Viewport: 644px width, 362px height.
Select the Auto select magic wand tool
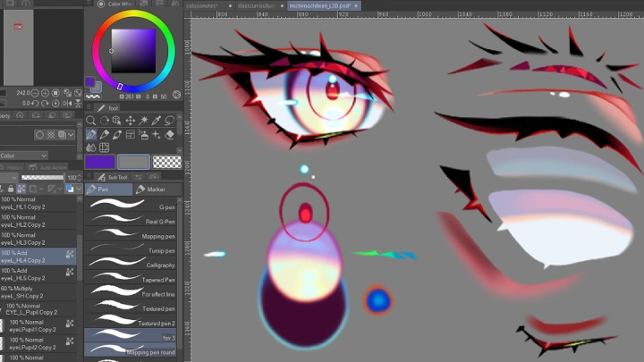(x=143, y=121)
